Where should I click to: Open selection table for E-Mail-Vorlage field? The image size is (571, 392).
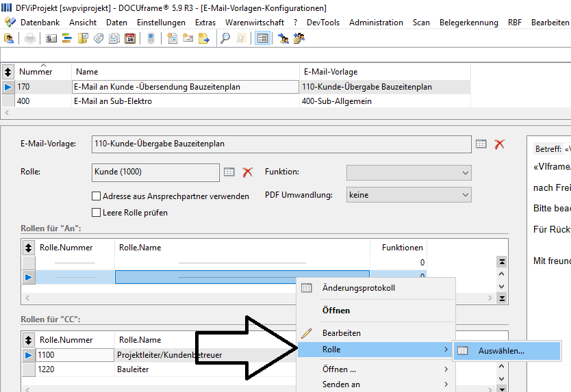coord(481,144)
